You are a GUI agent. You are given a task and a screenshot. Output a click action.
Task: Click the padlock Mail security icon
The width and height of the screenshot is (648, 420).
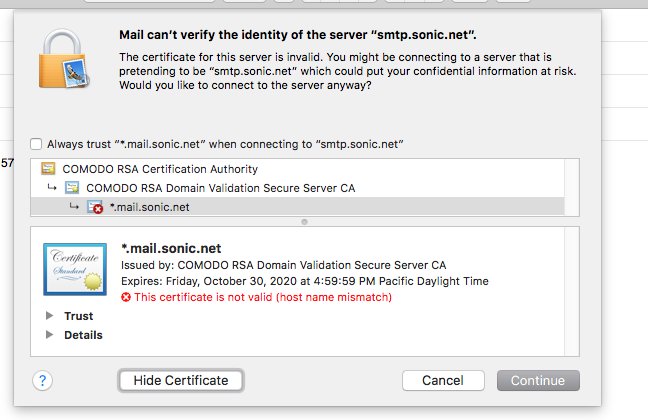tap(64, 59)
